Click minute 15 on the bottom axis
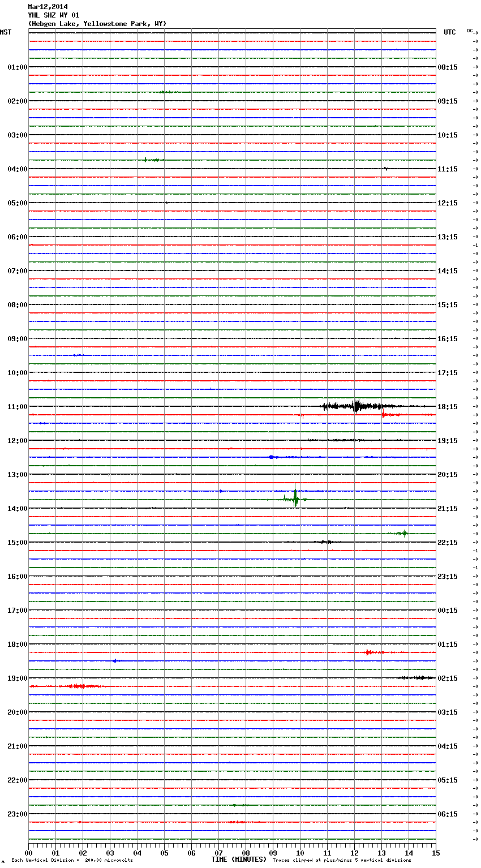This screenshot has width=481, height=868. (x=436, y=853)
